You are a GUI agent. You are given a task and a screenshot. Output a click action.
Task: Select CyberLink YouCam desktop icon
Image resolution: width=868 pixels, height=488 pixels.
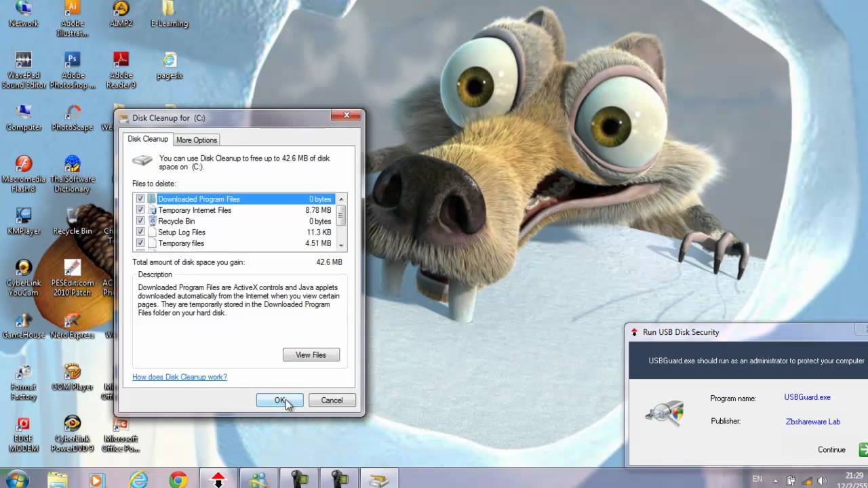(24, 278)
